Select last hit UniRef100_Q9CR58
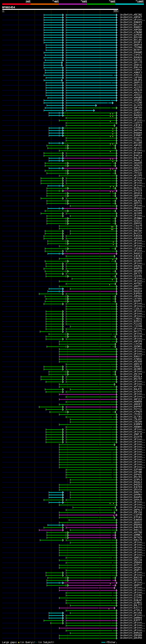This screenshot has width=146, height=644. click(131, 638)
